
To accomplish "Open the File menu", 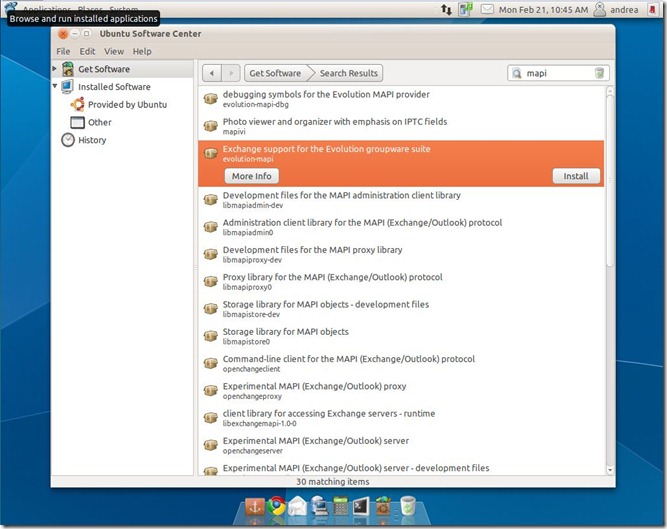I will (63, 51).
